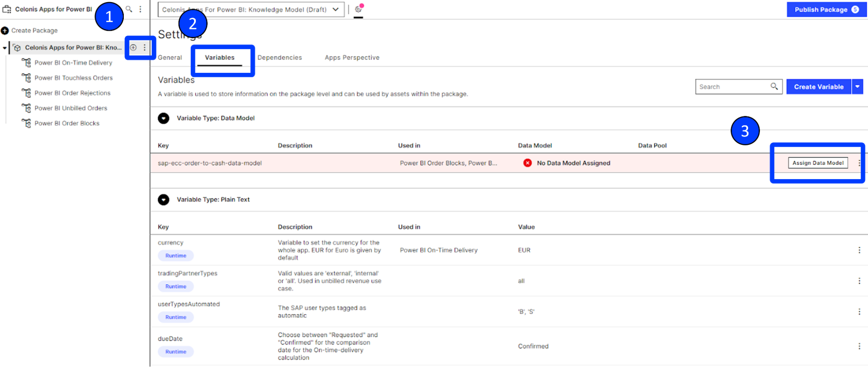
Task: Select Power BI Touchless Orders in the tree
Action: [x=73, y=78]
